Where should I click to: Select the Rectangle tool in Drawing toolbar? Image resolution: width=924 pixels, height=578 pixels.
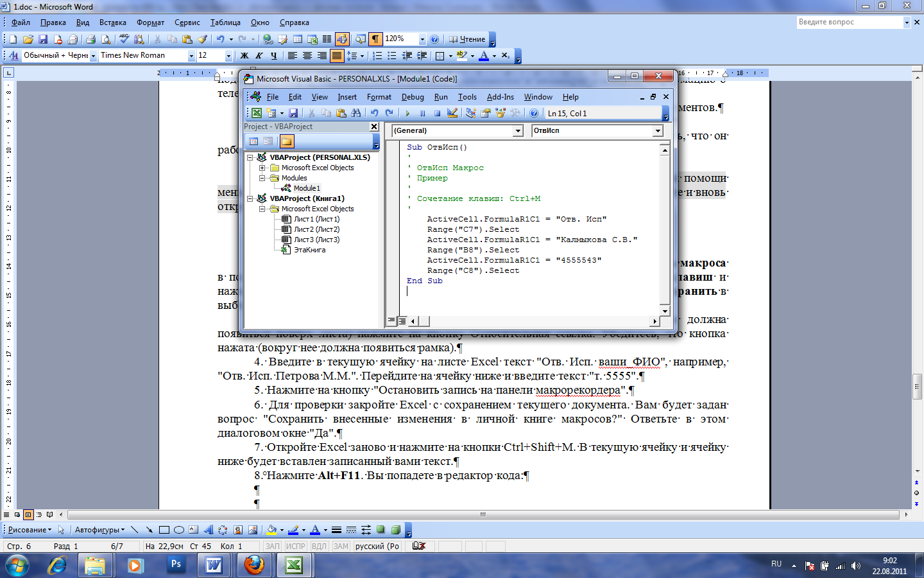(x=164, y=530)
